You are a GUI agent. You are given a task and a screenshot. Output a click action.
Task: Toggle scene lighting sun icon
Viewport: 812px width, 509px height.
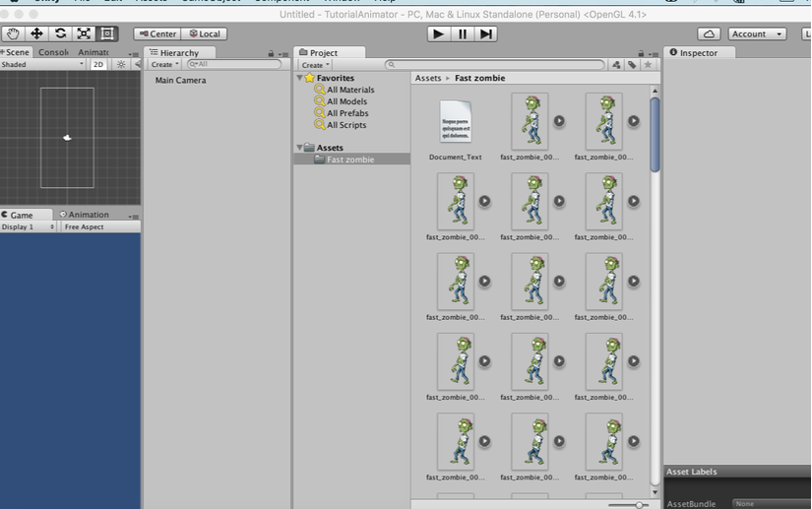(121, 64)
